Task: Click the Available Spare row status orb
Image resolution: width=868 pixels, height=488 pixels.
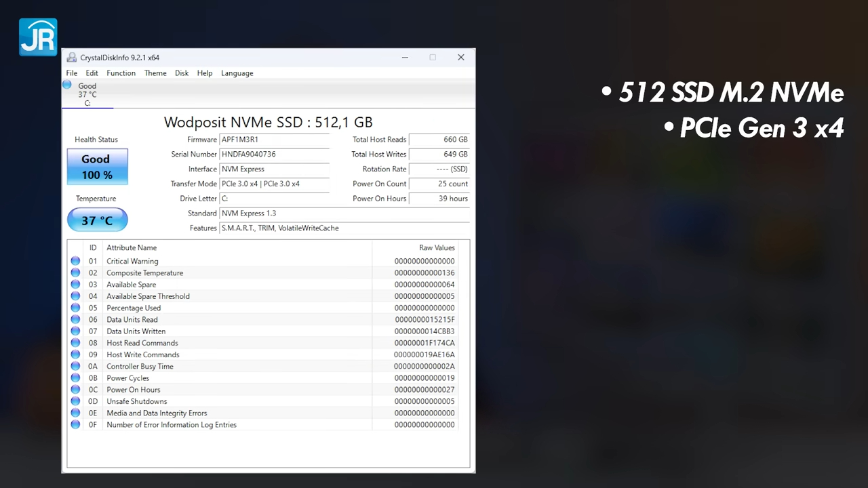Action: [75, 285]
